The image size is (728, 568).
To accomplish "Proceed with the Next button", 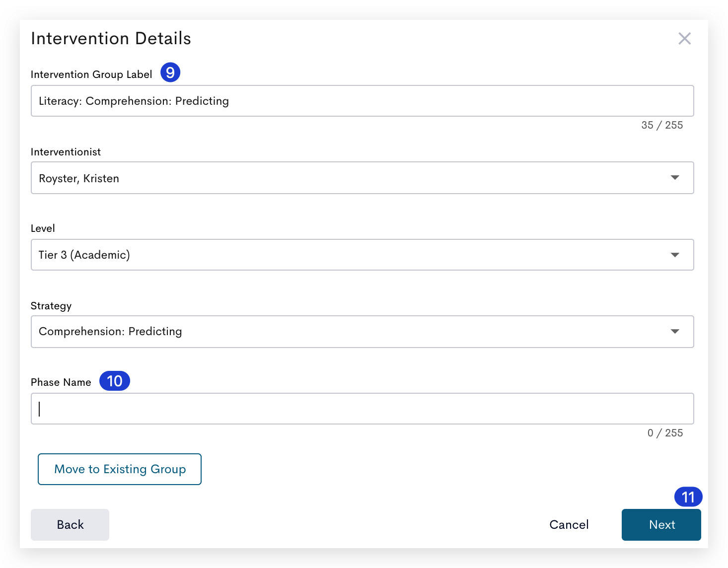I will (x=661, y=525).
